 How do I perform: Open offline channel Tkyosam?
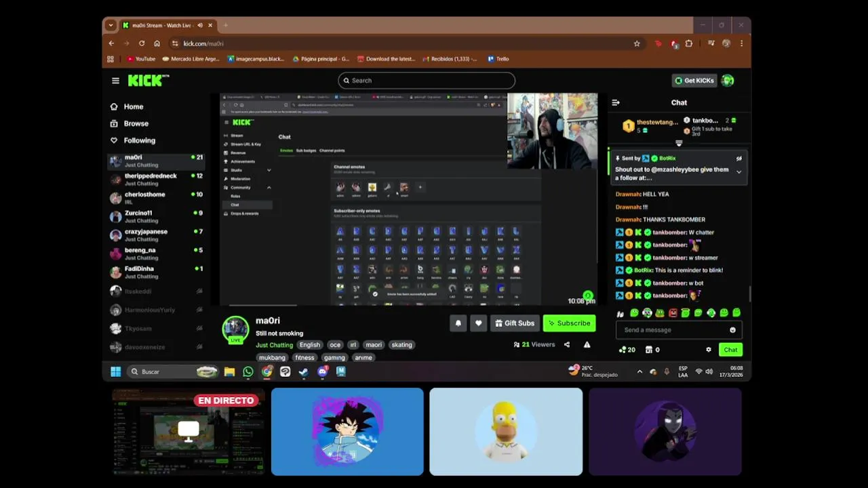157,328
